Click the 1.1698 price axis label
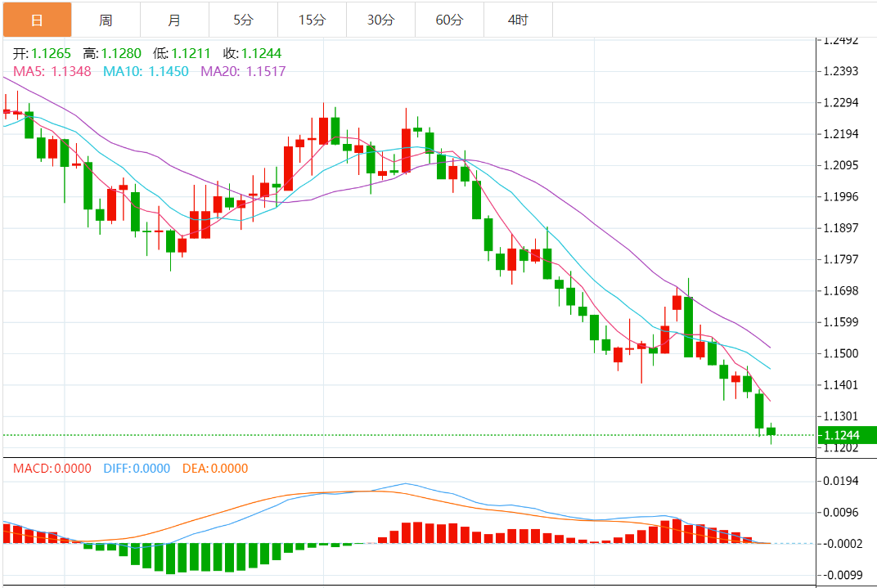 pyautogui.click(x=841, y=290)
